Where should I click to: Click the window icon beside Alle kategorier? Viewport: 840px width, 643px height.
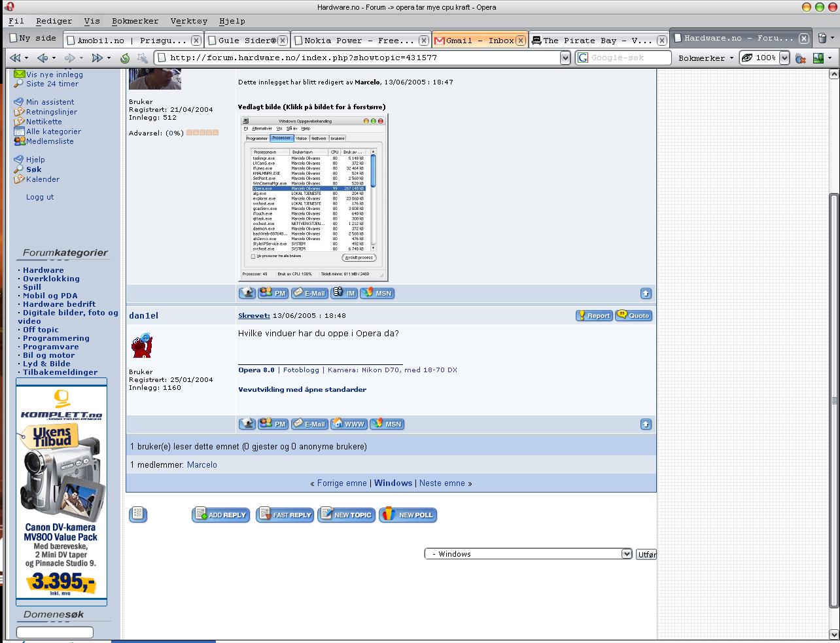(19, 131)
